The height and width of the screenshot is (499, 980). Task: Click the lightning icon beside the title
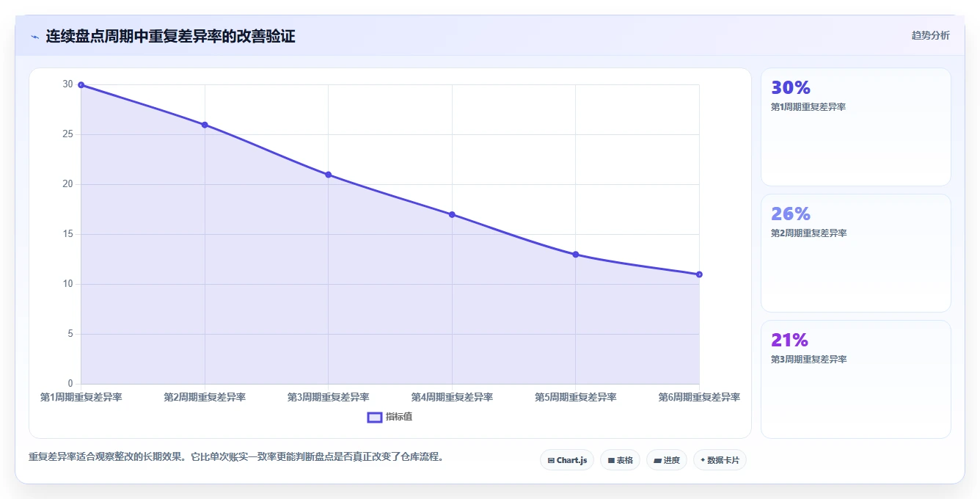click(x=34, y=37)
